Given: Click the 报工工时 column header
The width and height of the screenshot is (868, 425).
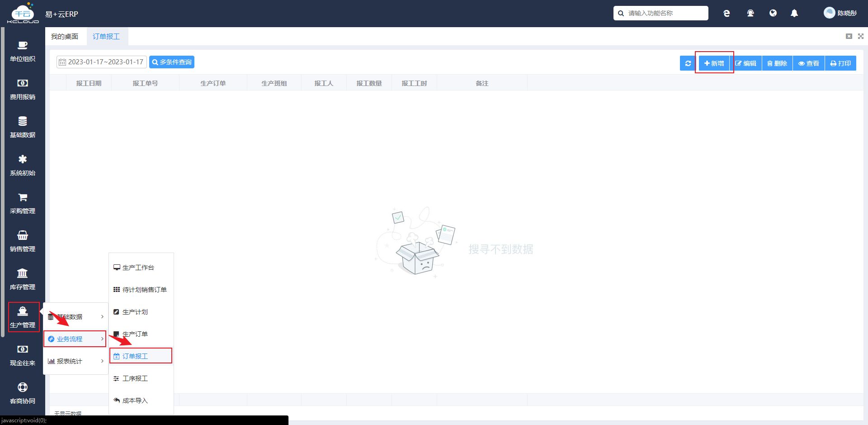Looking at the screenshot, I should (415, 83).
